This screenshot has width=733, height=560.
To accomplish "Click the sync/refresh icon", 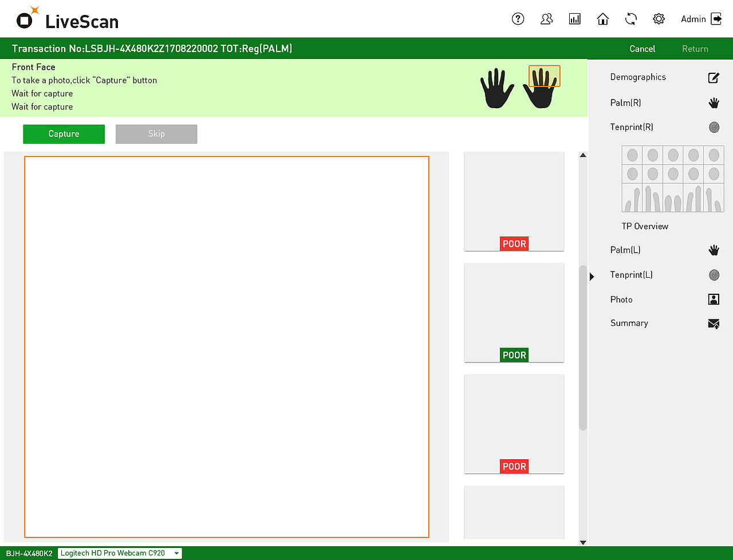I will (630, 19).
